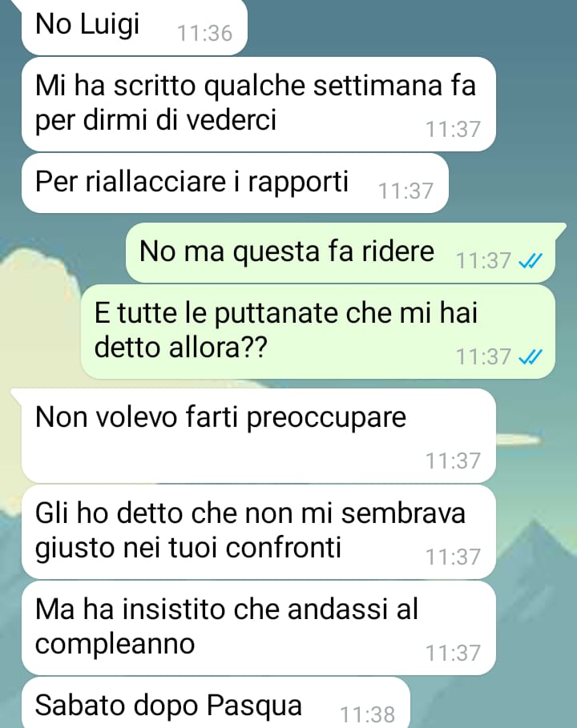The width and height of the screenshot is (577, 728).
Task: Tap the 11:37 timestamp next to 'compleanno'
Action: click(453, 653)
